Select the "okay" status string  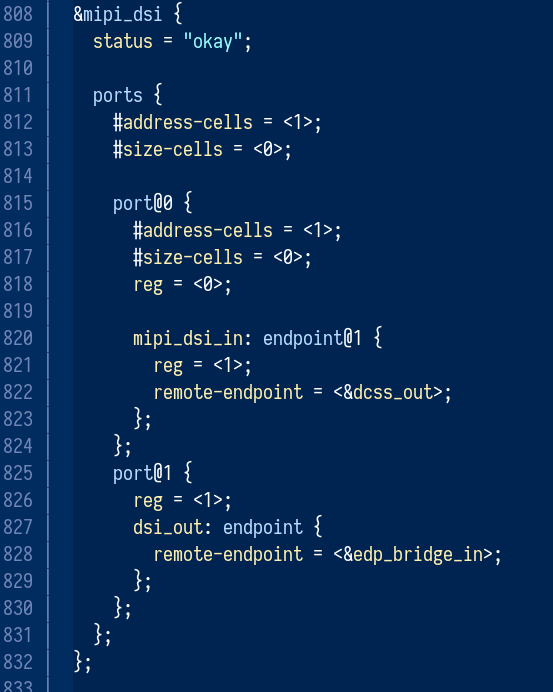coord(213,41)
